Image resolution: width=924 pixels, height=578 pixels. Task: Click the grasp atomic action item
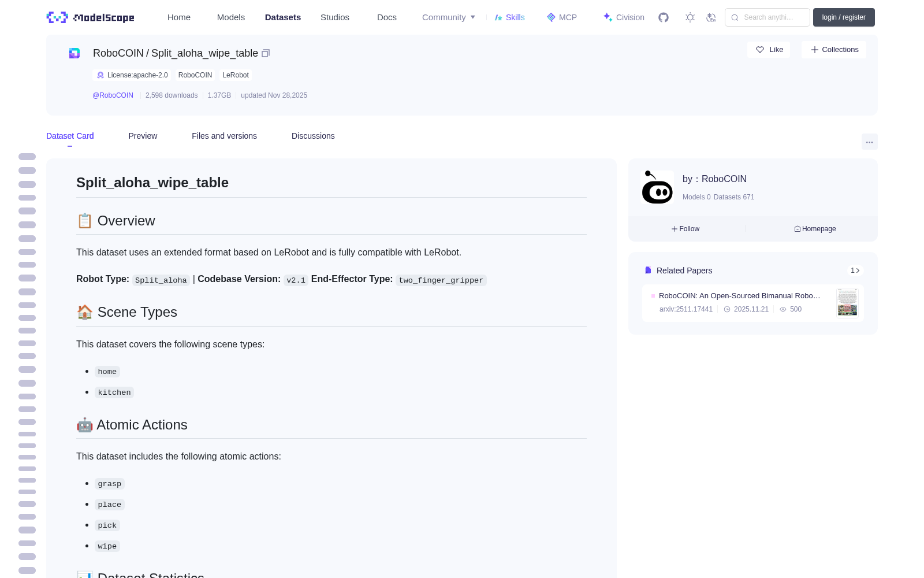(x=110, y=484)
